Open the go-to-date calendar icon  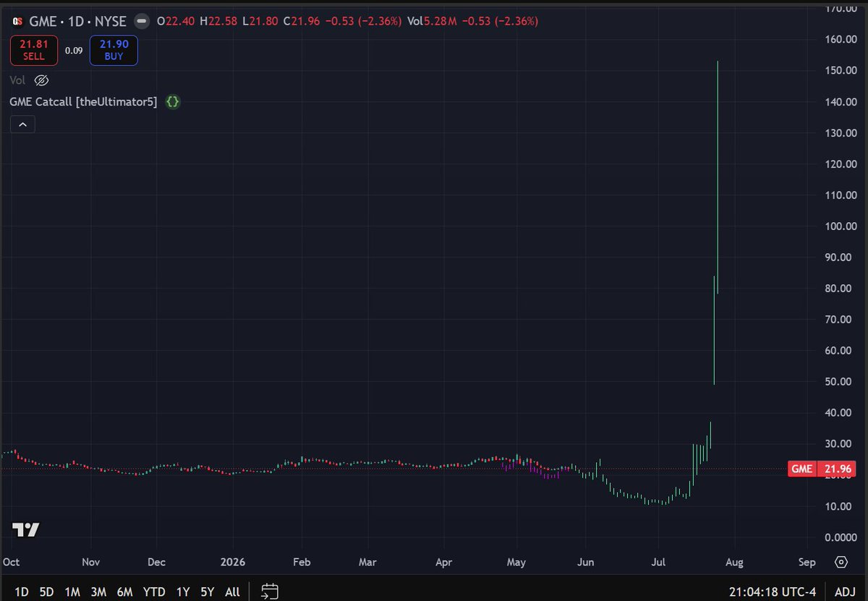point(270,592)
